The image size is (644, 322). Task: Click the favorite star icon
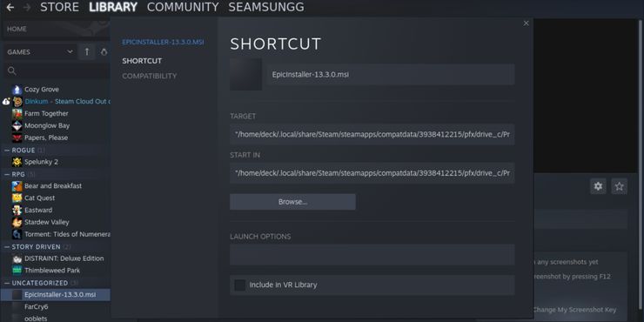pyautogui.click(x=619, y=186)
